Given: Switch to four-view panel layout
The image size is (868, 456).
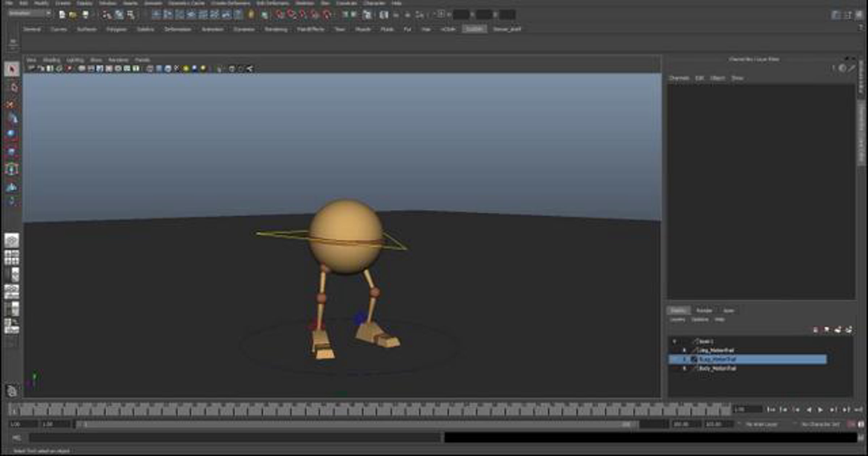Looking at the screenshot, I should coord(12,258).
